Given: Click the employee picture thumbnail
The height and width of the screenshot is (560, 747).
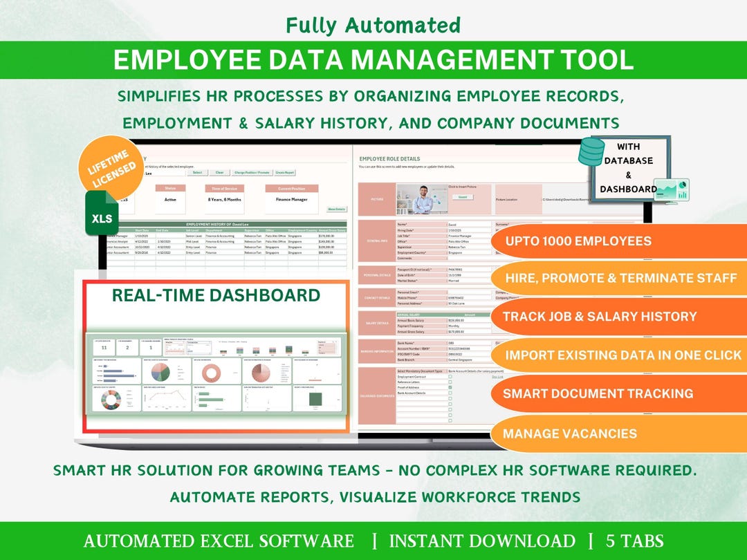Looking at the screenshot, I should [x=421, y=198].
